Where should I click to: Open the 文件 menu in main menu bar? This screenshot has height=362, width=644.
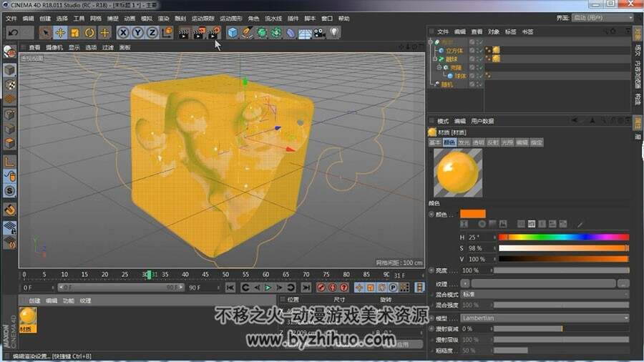coord(11,19)
